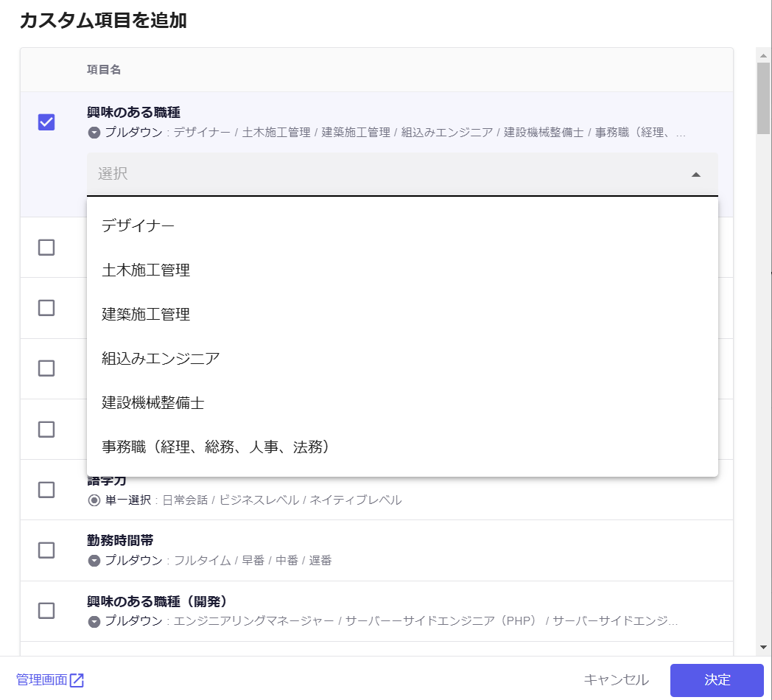Click the キャンセル button
The width and height of the screenshot is (772, 700).
coord(616,680)
